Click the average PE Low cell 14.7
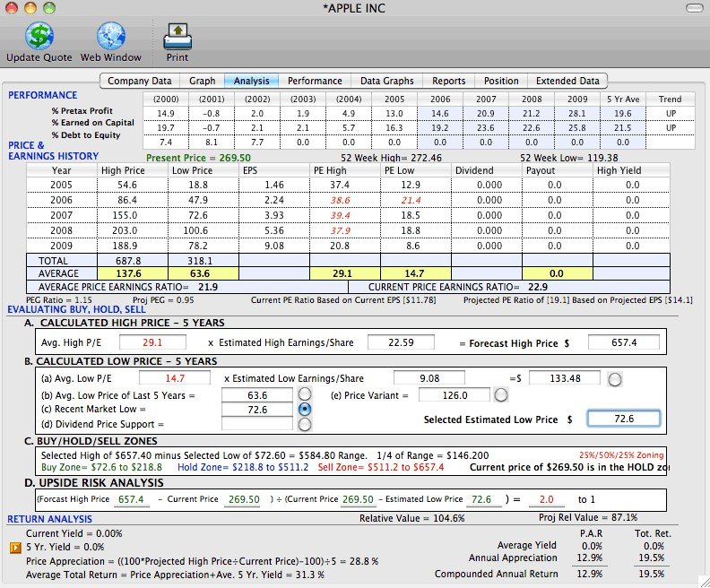Image resolution: width=710 pixels, height=588 pixels. (x=416, y=273)
